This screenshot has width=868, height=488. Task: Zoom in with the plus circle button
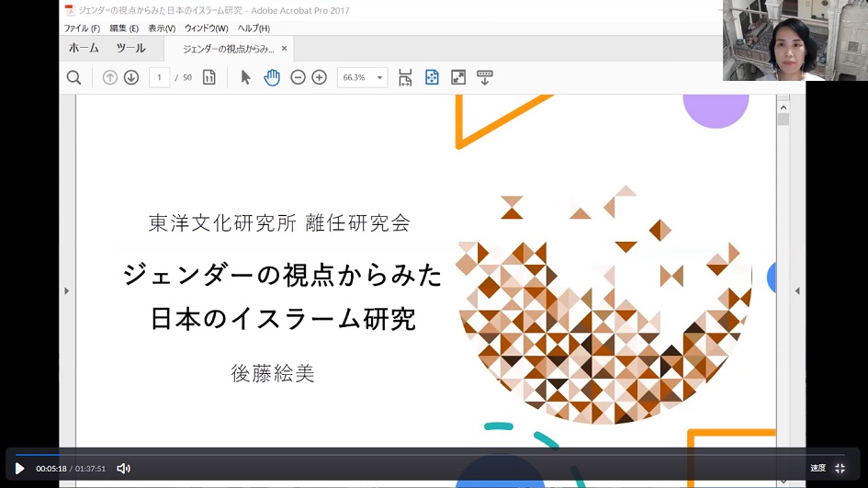click(x=320, y=77)
